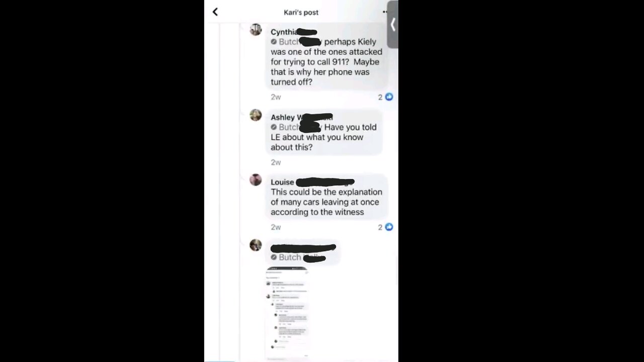Image resolution: width=644 pixels, height=362 pixels.
Task: Click the Butch mention in Ashley's comment
Action: pyautogui.click(x=289, y=127)
